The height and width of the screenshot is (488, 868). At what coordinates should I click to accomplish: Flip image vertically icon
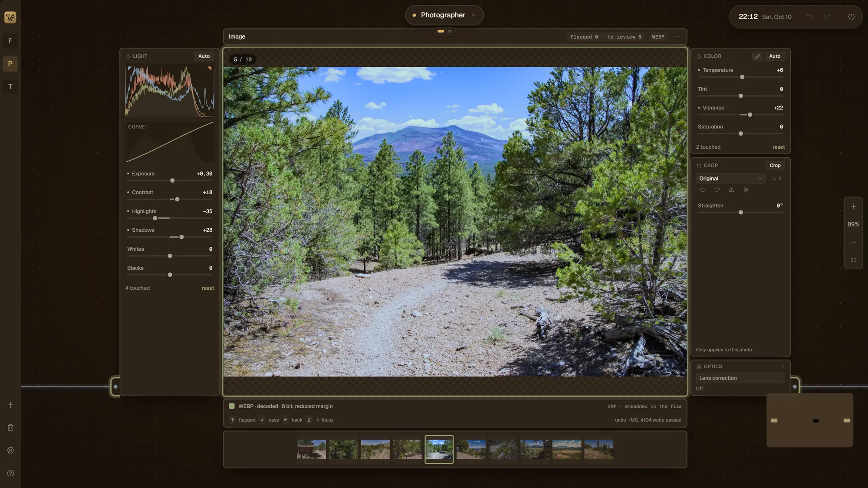(746, 190)
